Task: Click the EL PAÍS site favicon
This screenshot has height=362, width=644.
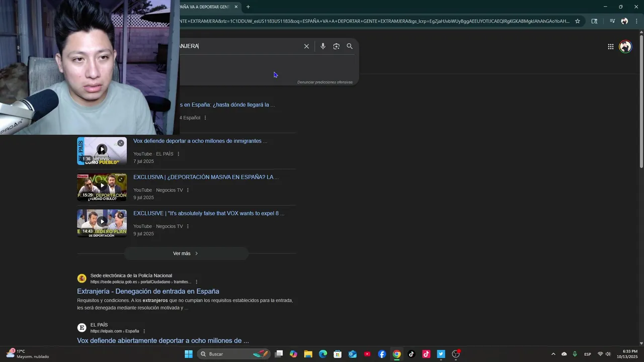Action: [82, 328]
